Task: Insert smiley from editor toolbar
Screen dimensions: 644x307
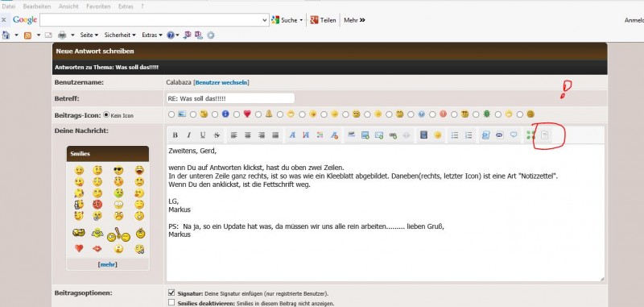Action: tap(438, 135)
